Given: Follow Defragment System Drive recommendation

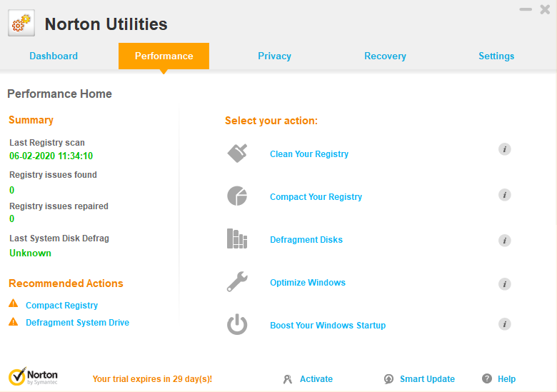Looking at the screenshot, I should 77,323.
